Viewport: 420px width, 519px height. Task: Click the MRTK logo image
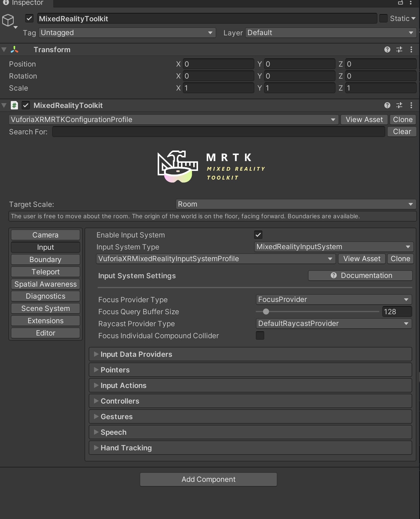coord(211,167)
